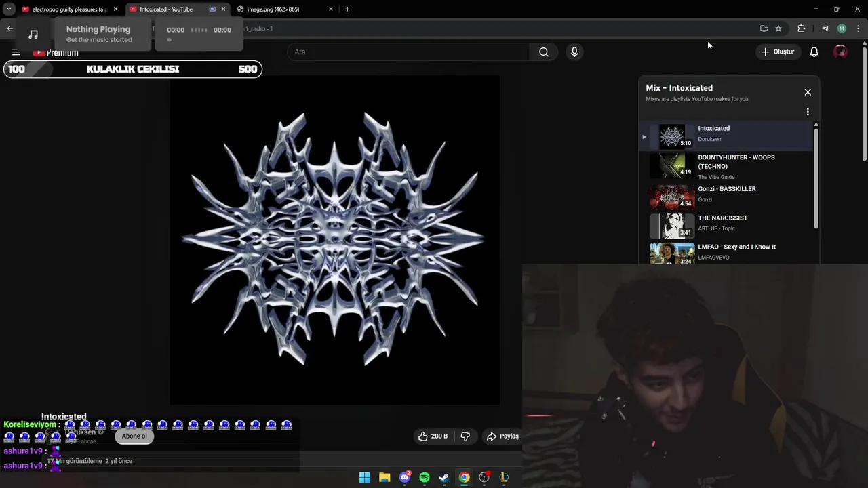Open Spotify from the taskbar
Image resolution: width=868 pixels, height=488 pixels.
pyautogui.click(x=425, y=477)
